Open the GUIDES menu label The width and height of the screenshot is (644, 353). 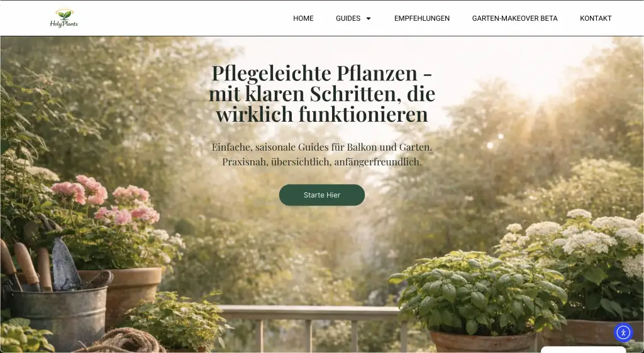point(348,18)
